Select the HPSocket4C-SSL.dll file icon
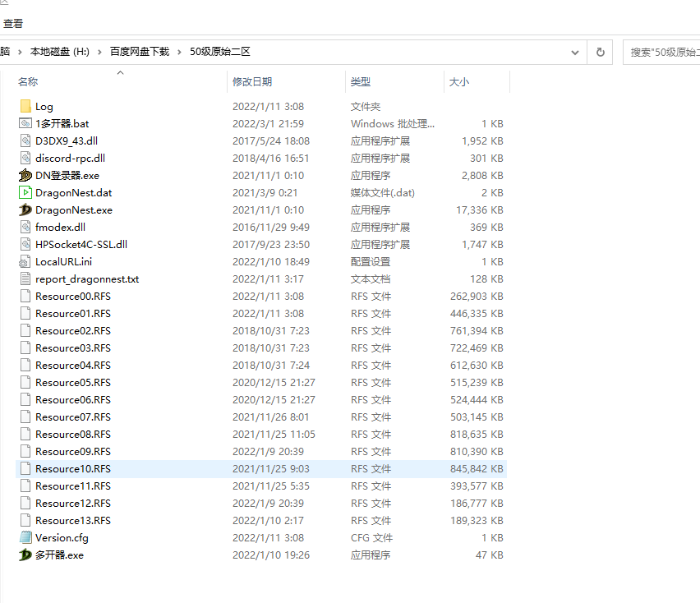Viewport: 700px width, 603px height. coord(25,244)
